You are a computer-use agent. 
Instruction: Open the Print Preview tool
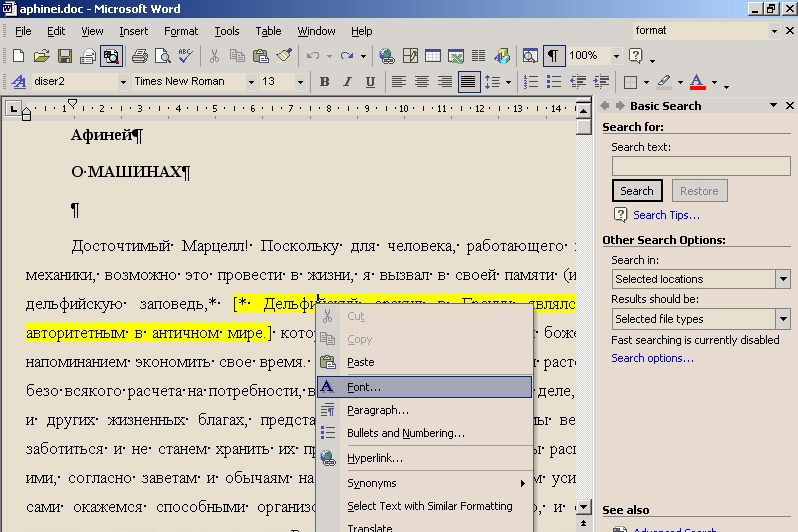click(x=162, y=57)
